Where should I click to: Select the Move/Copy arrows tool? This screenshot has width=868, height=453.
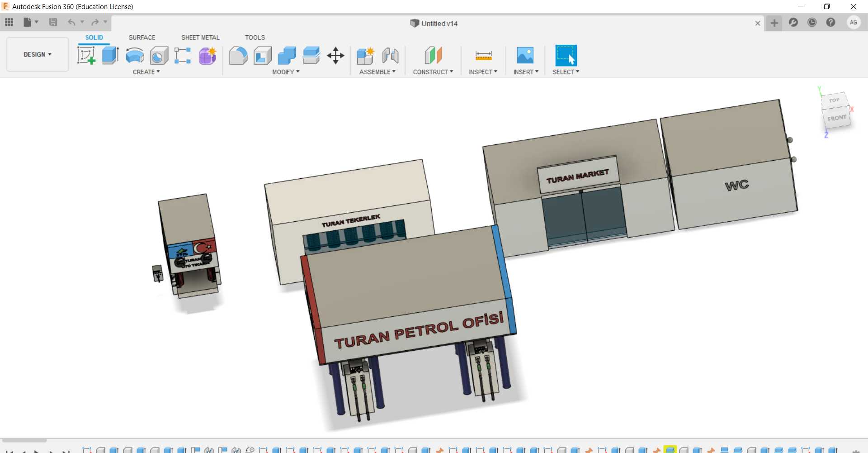pos(336,56)
